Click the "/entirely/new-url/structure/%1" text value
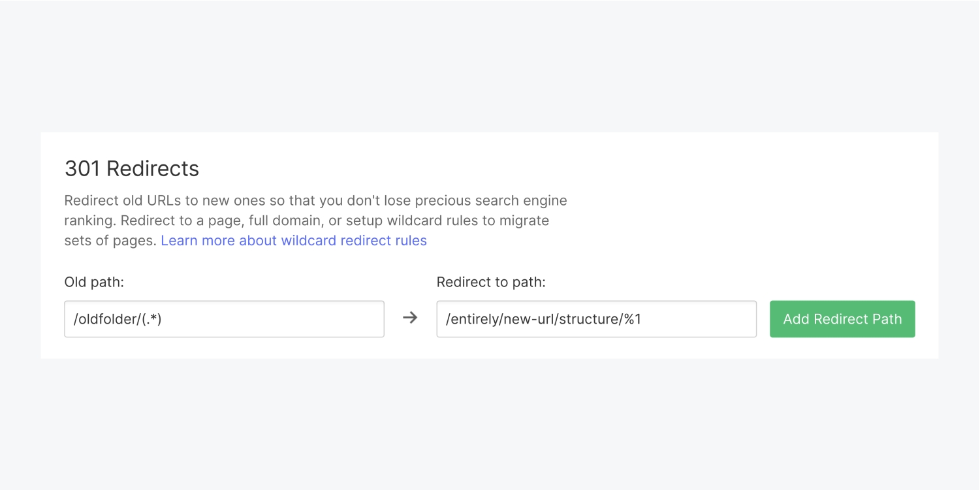The image size is (980, 490). (x=543, y=319)
